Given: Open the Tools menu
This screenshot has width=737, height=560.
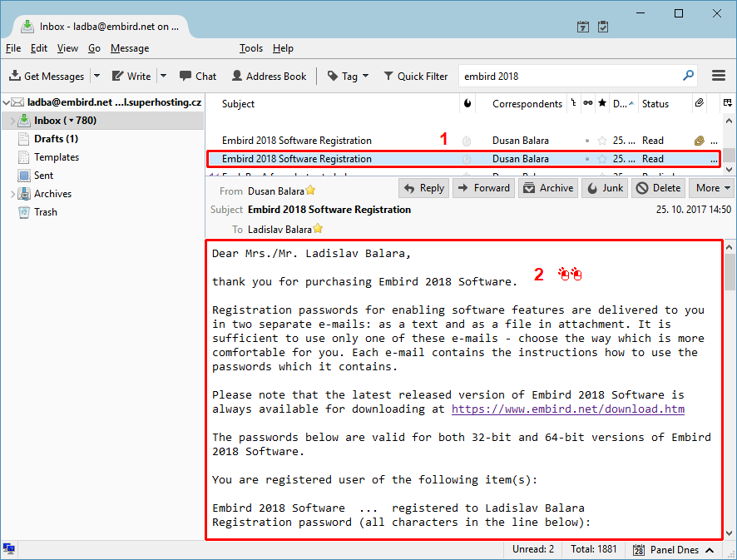Looking at the screenshot, I should [x=251, y=48].
